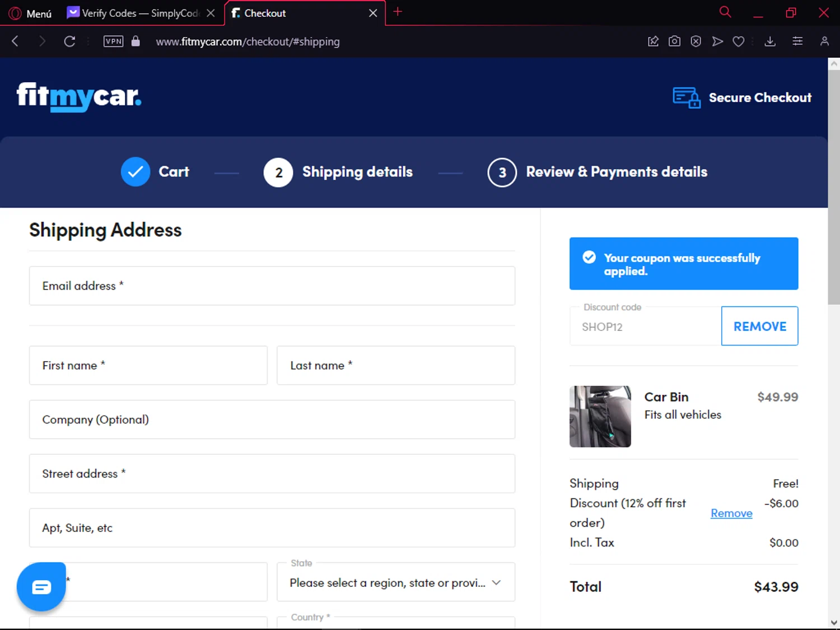Open the profile account icon
840x630 pixels.
coord(824,41)
